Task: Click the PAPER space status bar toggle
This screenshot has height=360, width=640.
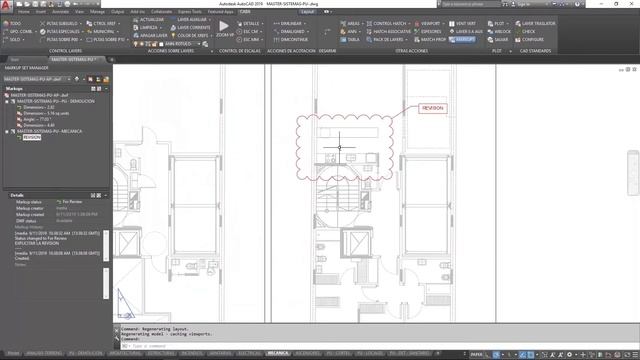Action: tap(476, 355)
